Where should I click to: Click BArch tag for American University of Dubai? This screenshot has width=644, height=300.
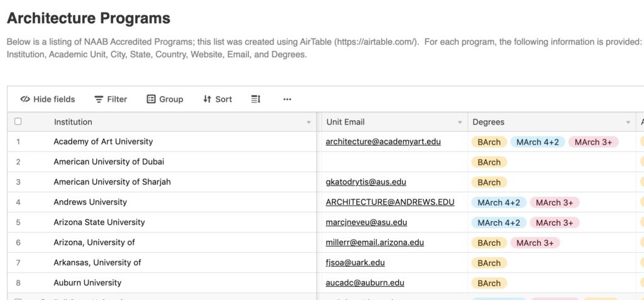pyautogui.click(x=489, y=162)
